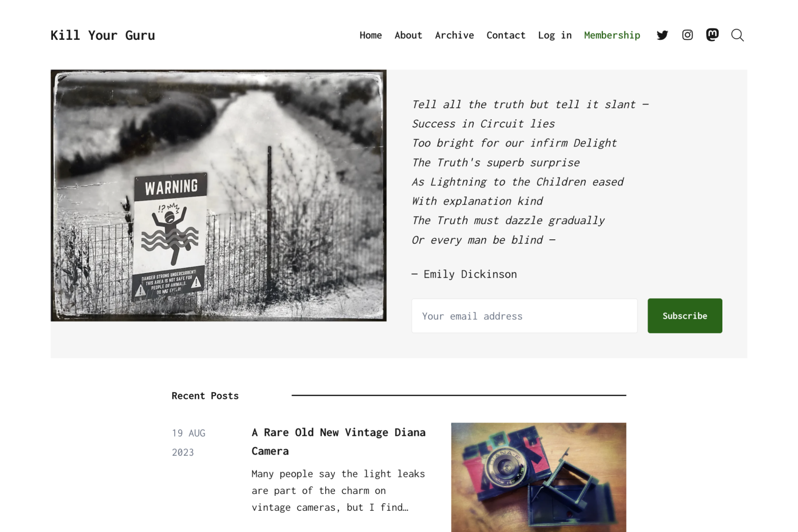Screen dimensions: 798x532
Task: Open the Contact page
Action: tap(506, 35)
